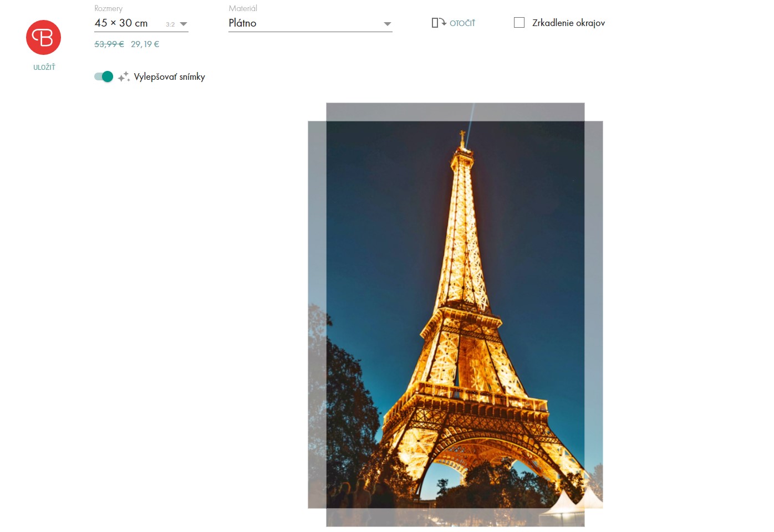Check the Zrkadlenie okrajov checkbox
The width and height of the screenshot is (774, 532).
(x=519, y=23)
